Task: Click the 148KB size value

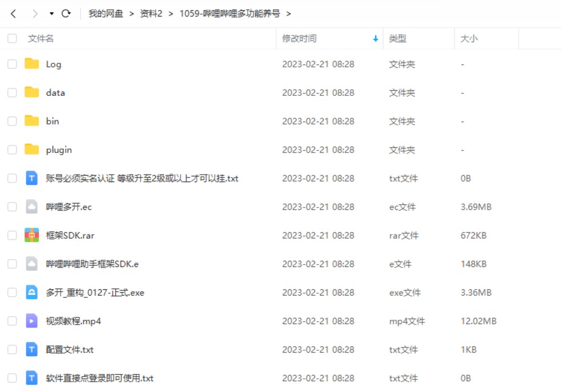Action: point(473,264)
